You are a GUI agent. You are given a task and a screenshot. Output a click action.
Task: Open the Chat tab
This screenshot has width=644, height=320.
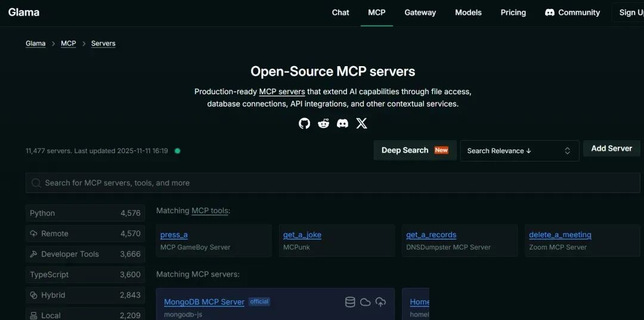[x=340, y=13]
